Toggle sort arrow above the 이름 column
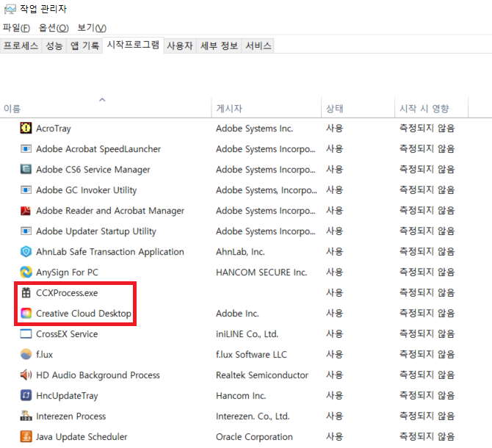The image size is (492, 448). (102, 100)
